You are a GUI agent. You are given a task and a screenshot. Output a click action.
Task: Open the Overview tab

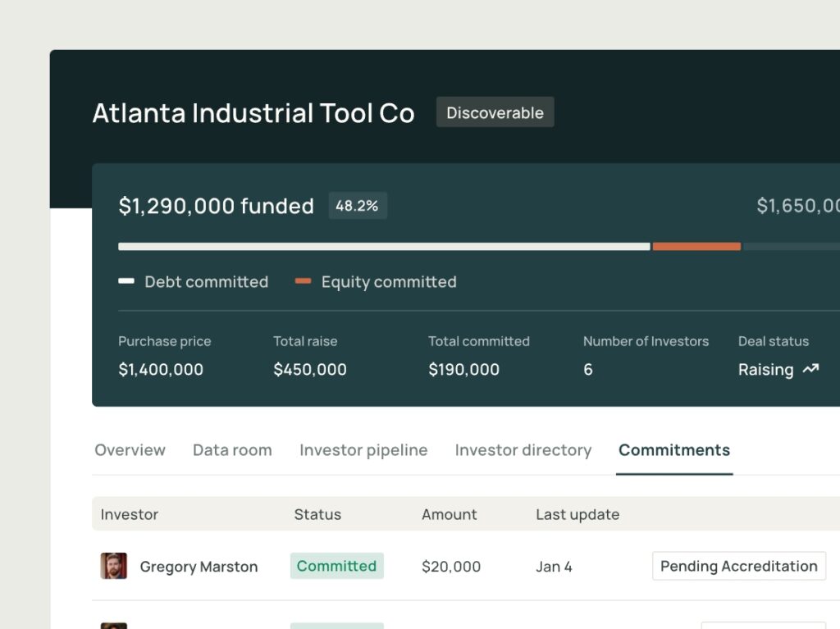point(130,450)
